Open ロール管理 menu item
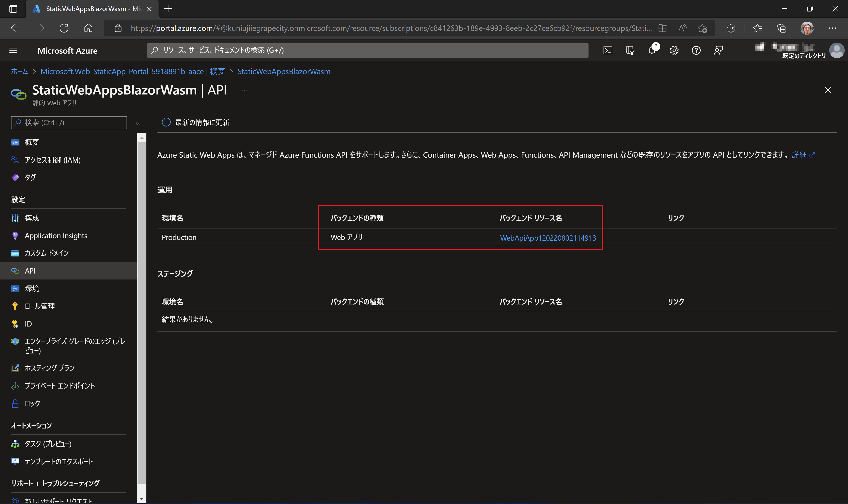The height and width of the screenshot is (504, 848). [39, 306]
